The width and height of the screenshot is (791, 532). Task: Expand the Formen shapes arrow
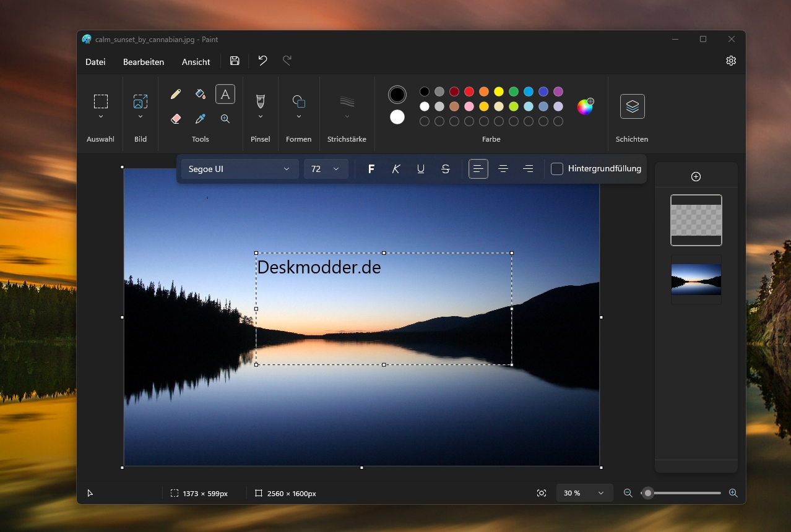(299, 117)
